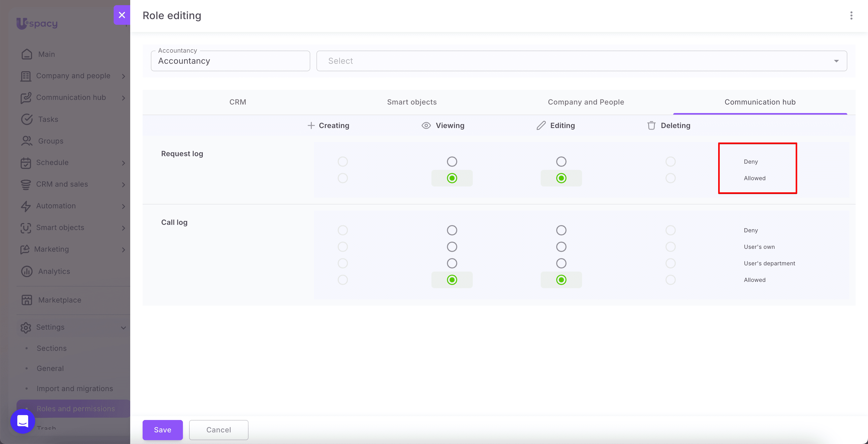The height and width of the screenshot is (444, 868).
Task: Click the Analytics chart icon
Action: click(x=27, y=271)
